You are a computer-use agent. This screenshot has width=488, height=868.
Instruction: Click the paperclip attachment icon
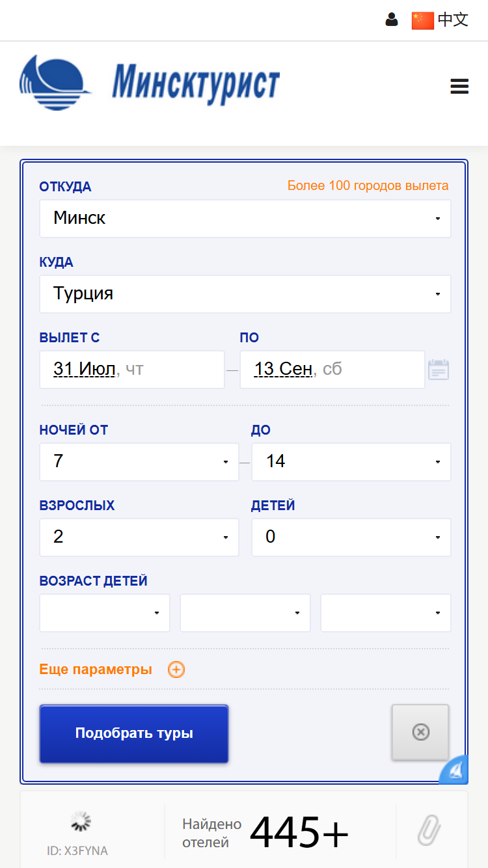tap(429, 830)
